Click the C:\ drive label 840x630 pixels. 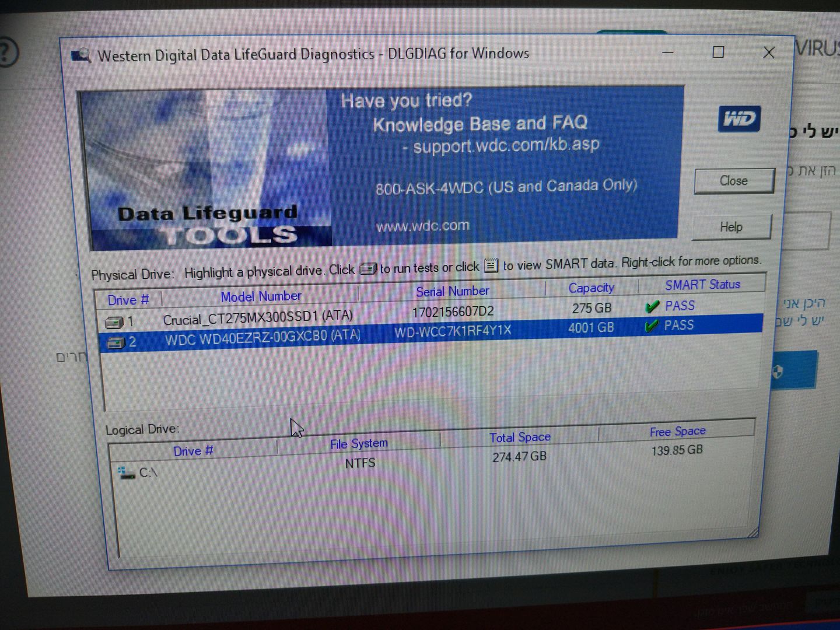coord(148,472)
